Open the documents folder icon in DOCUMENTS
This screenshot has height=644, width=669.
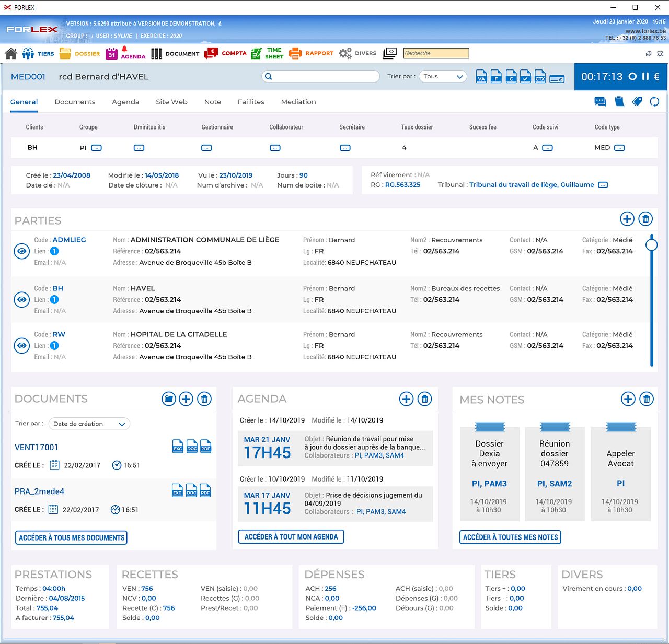(x=168, y=399)
